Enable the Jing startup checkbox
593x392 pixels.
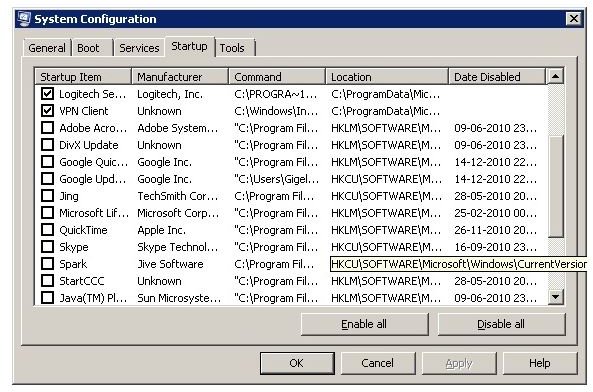pos(47,196)
